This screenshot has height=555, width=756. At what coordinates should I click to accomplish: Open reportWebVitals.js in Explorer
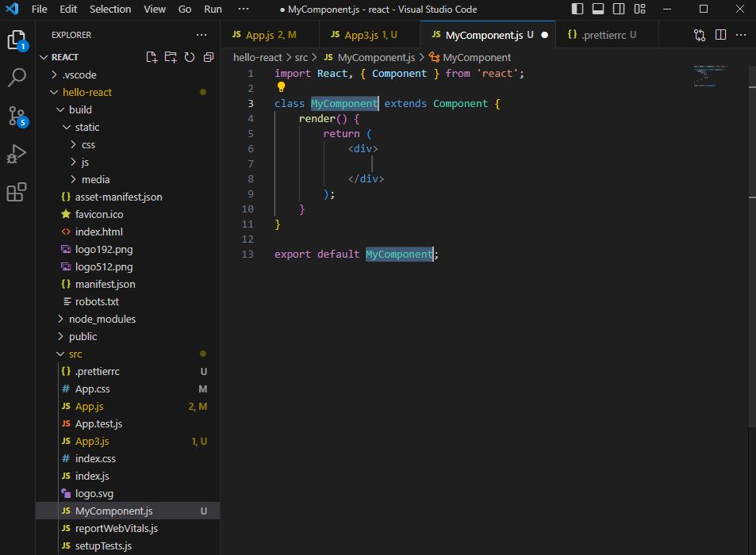(x=116, y=529)
